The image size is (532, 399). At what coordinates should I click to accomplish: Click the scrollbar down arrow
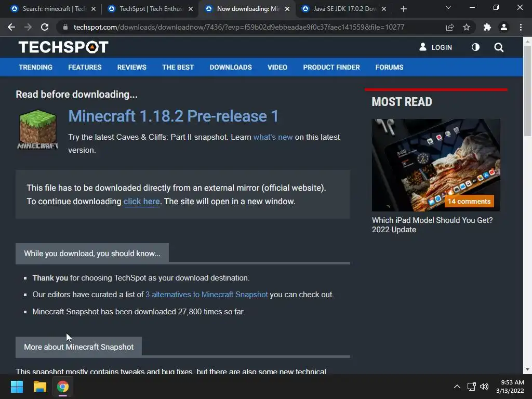(527, 369)
